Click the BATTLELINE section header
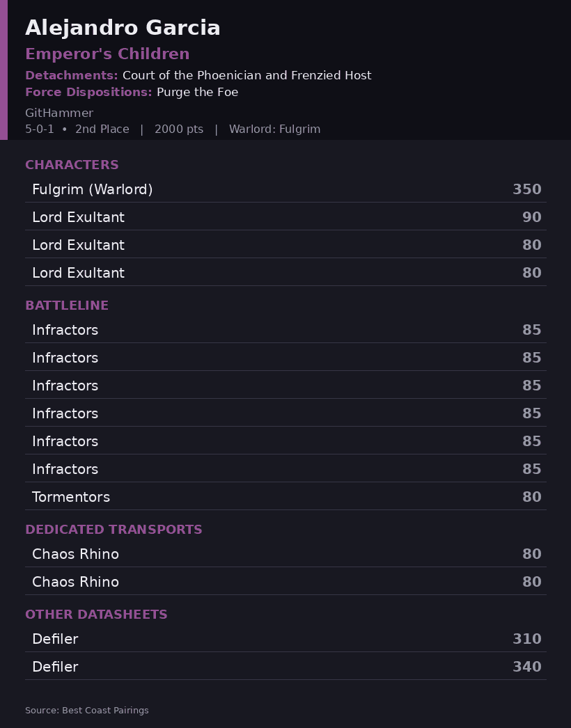 pos(67,306)
